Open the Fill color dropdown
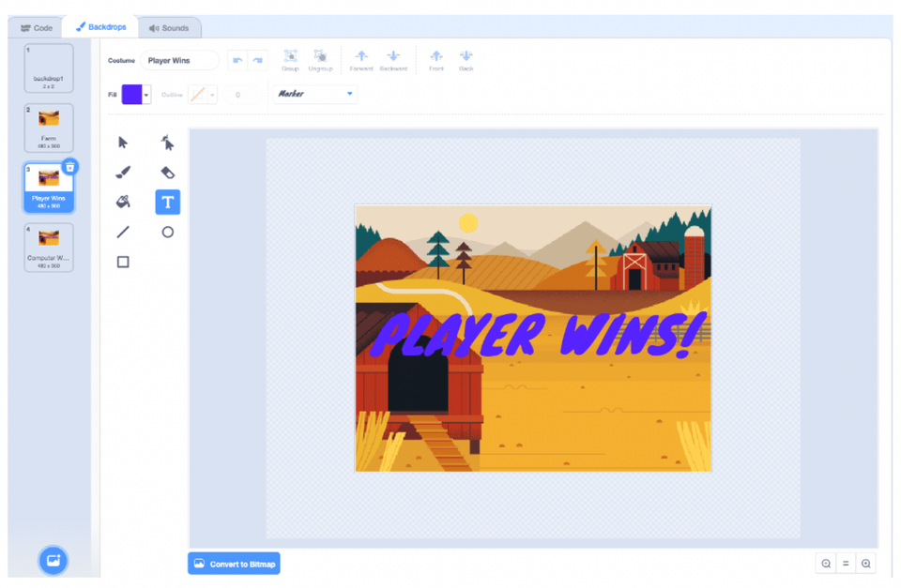Image resolution: width=901 pixels, height=588 pixels. pos(146,95)
